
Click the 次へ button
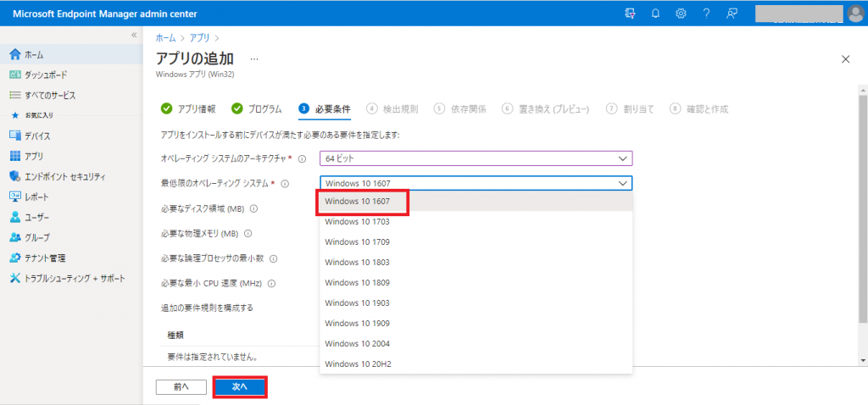coord(240,387)
